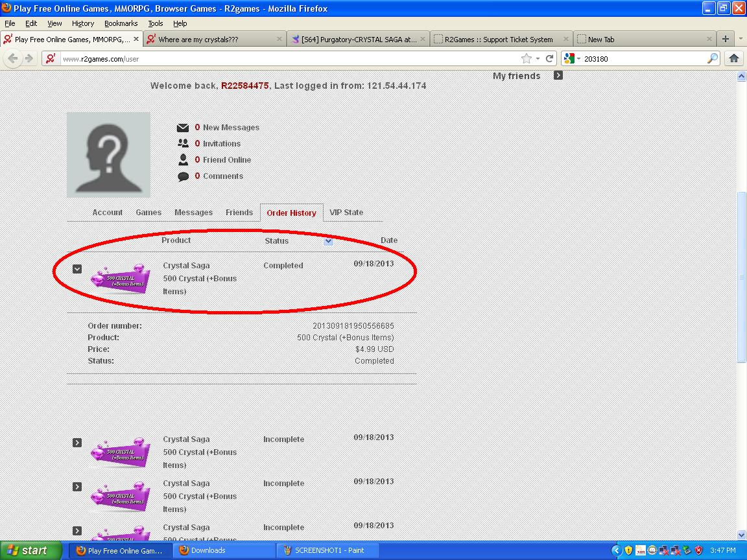Open the Comments link
Screen dimensions: 747x560
[223, 176]
